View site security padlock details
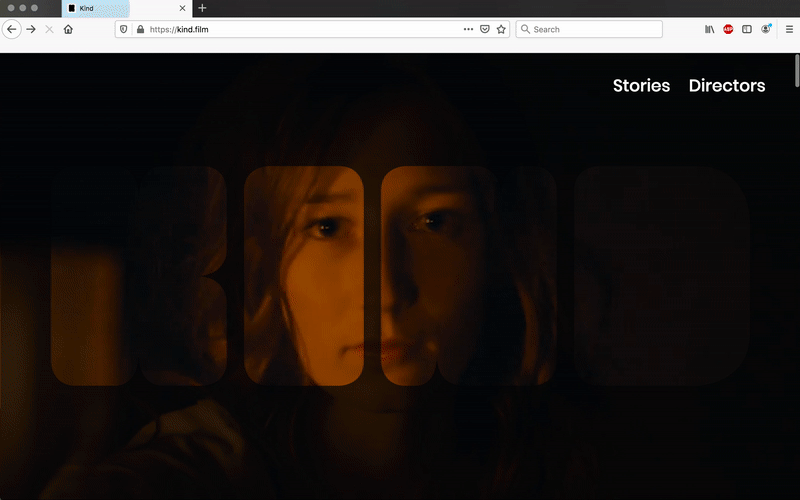 (x=140, y=29)
